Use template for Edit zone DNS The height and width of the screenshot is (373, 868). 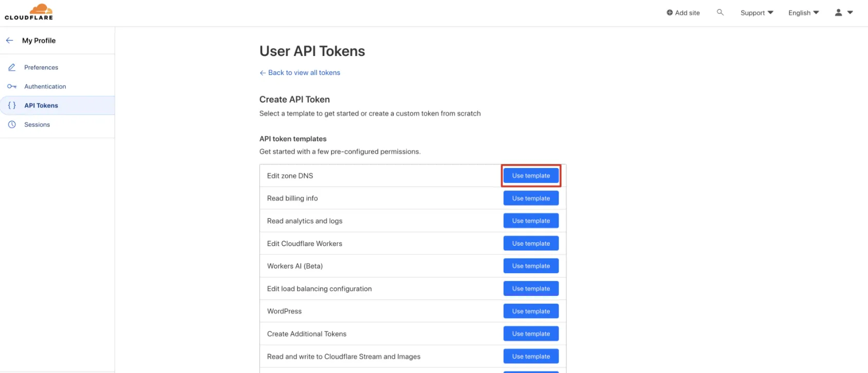coord(531,176)
